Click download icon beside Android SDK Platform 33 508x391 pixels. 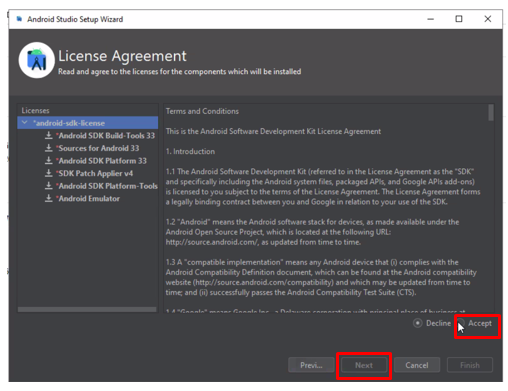49,161
